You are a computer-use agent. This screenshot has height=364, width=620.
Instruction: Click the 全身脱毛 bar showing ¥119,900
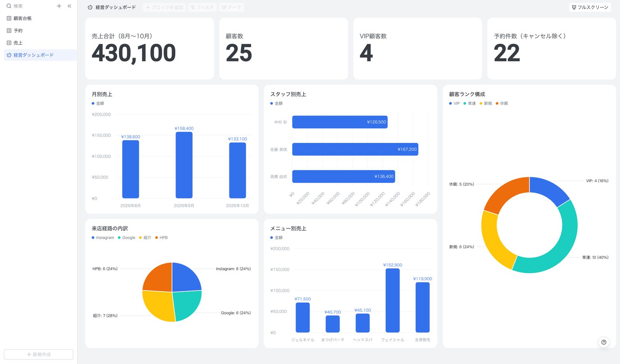422,307
